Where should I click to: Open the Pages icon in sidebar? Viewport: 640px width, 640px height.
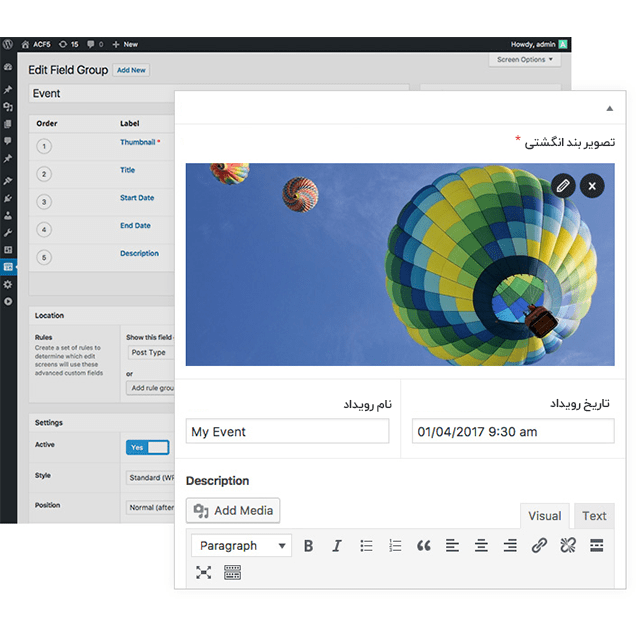pyautogui.click(x=8, y=124)
